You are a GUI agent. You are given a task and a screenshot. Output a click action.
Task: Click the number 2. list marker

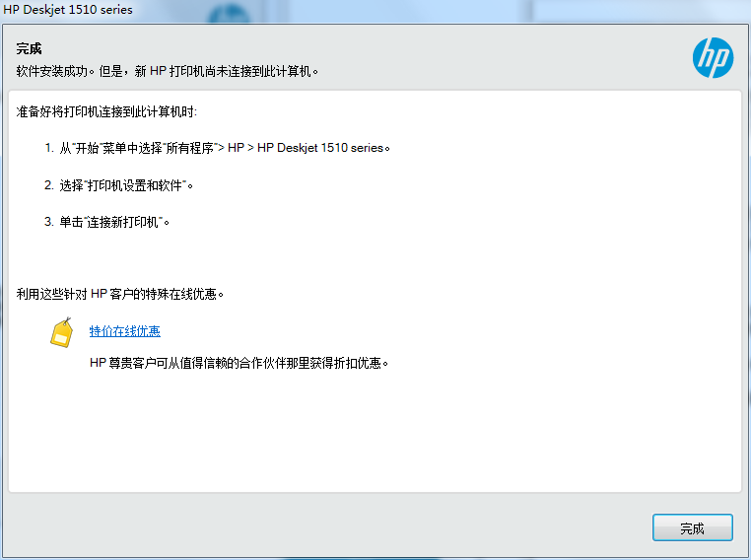pyautogui.click(x=48, y=185)
